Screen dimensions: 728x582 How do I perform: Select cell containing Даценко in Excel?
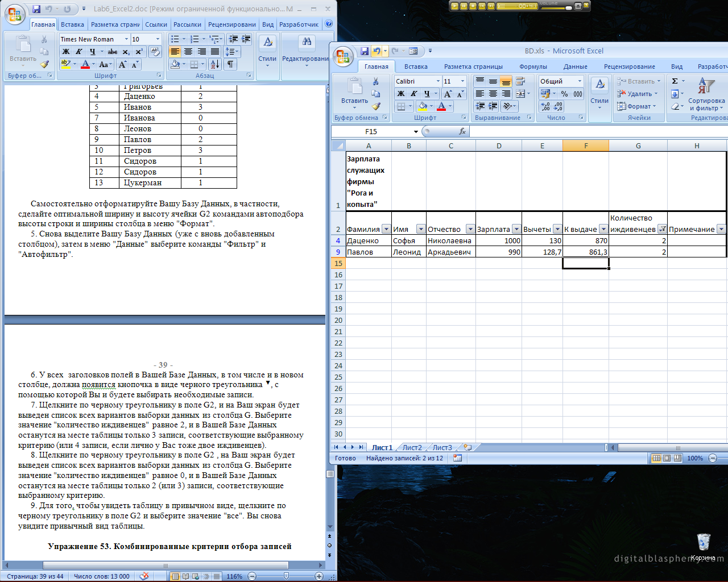click(369, 240)
